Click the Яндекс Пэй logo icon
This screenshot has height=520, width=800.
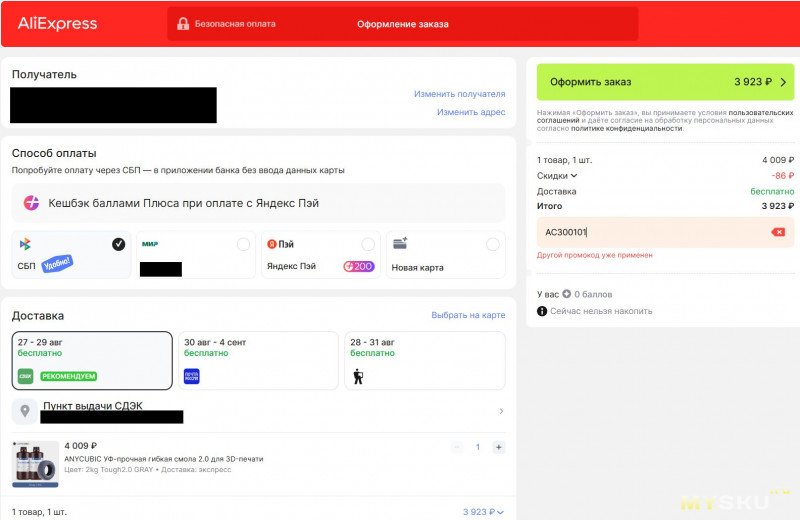[272, 244]
